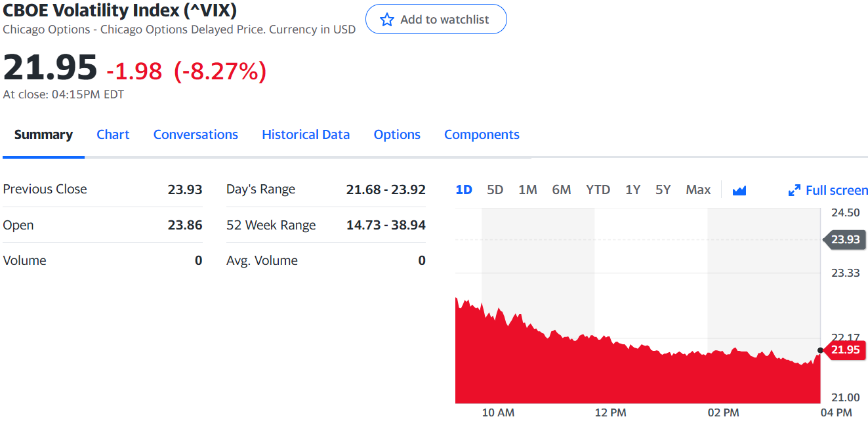Click the mountain chart type icon
The height and width of the screenshot is (421, 868).
[x=739, y=190]
